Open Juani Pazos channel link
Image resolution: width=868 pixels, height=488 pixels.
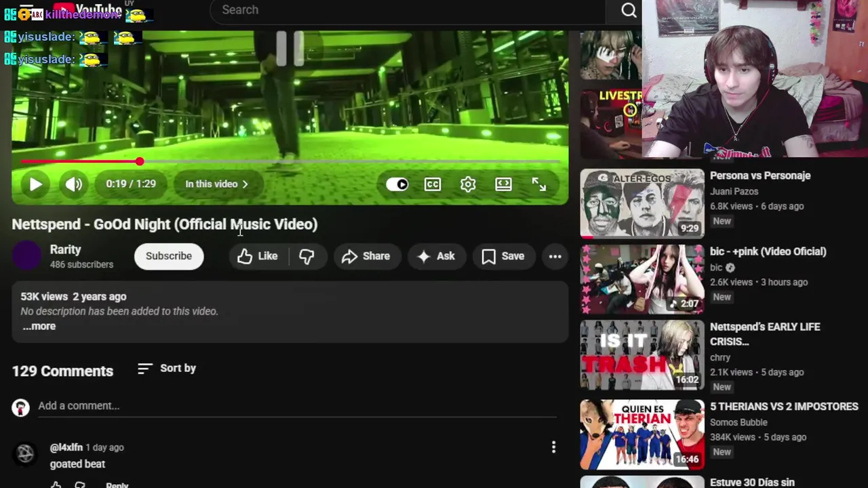pyautogui.click(x=734, y=191)
